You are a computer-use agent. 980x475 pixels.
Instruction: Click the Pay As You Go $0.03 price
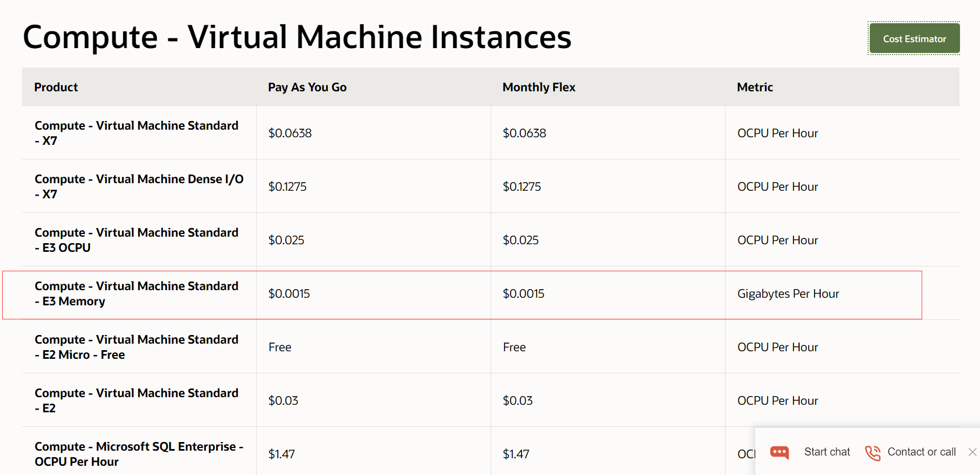[x=283, y=400]
